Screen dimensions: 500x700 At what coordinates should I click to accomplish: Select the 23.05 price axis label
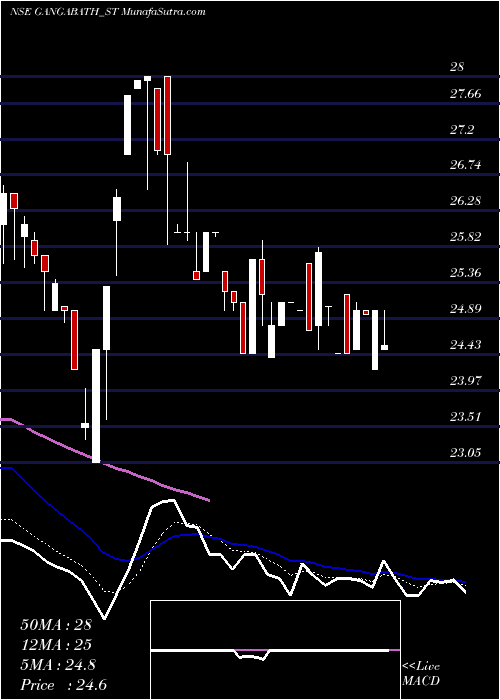pyautogui.click(x=466, y=453)
